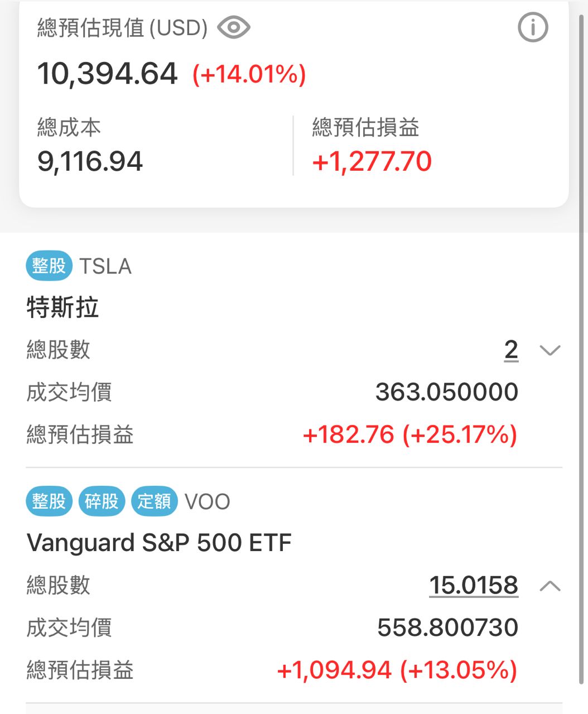The image size is (588, 714).
Task: Click the TSLA ticker symbol
Action: coord(105,267)
